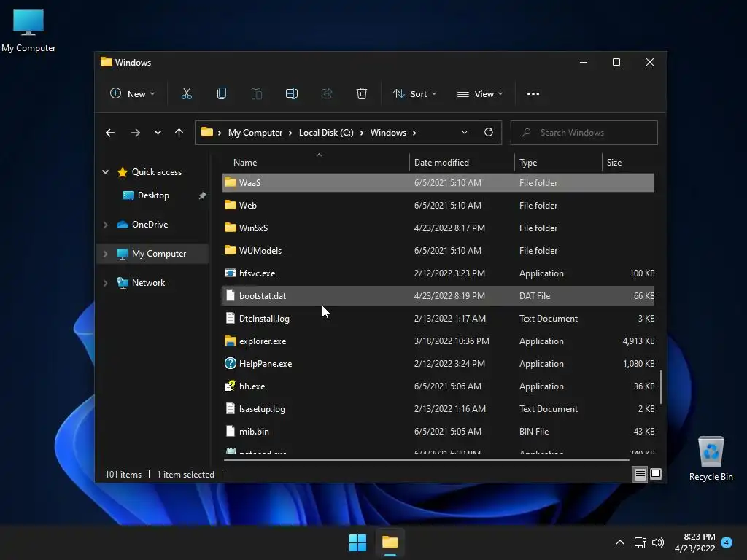Select the lsasetup.log file
Image resolution: width=747 pixels, height=560 pixels.
tap(438, 408)
